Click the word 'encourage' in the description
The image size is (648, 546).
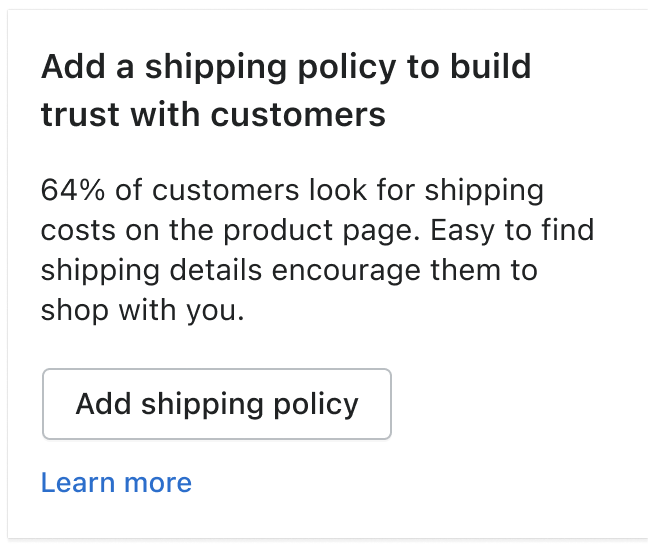click(346, 271)
